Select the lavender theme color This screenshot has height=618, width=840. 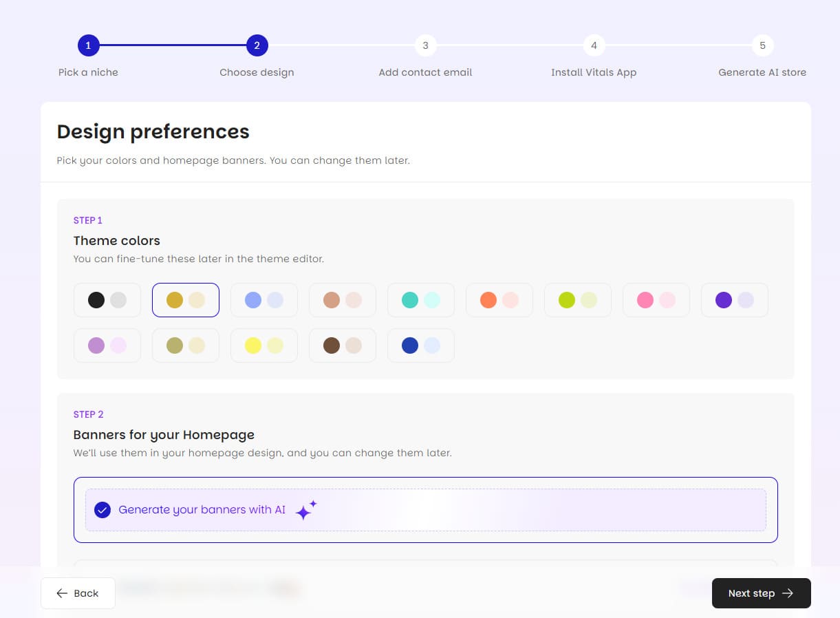tap(107, 345)
